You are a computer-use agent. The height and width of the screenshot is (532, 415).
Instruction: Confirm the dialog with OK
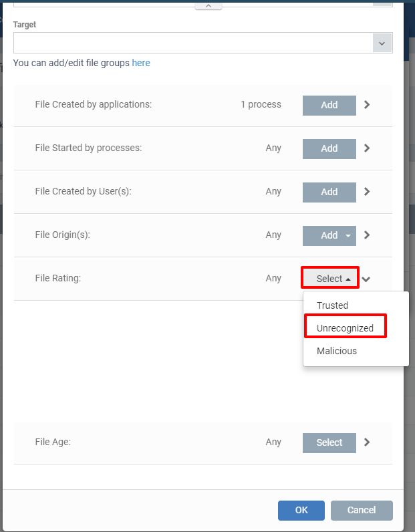click(x=301, y=511)
